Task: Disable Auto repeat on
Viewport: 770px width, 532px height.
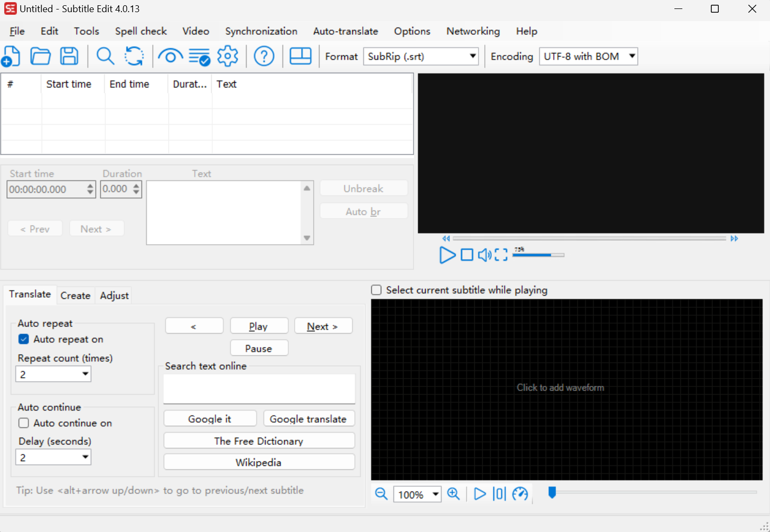Action: (23, 339)
